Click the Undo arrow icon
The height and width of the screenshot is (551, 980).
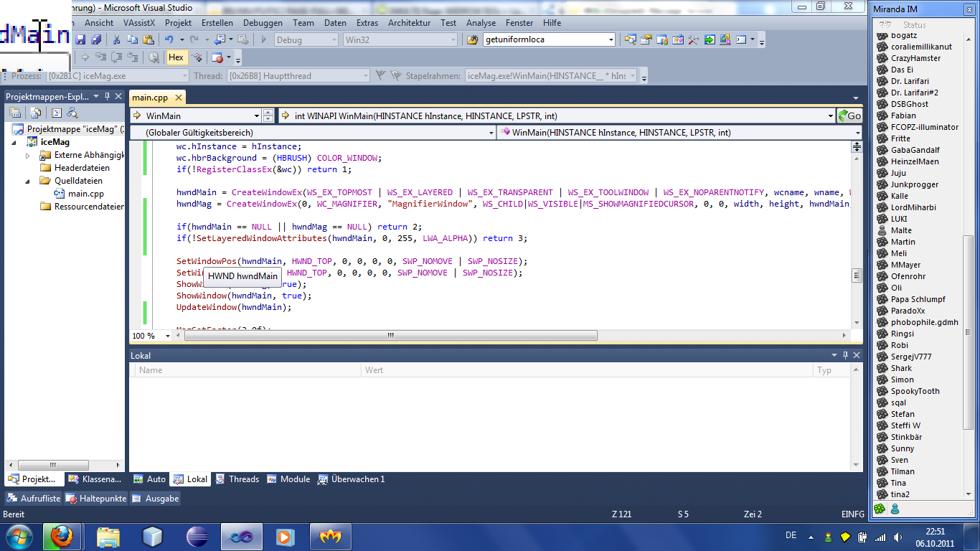click(169, 39)
